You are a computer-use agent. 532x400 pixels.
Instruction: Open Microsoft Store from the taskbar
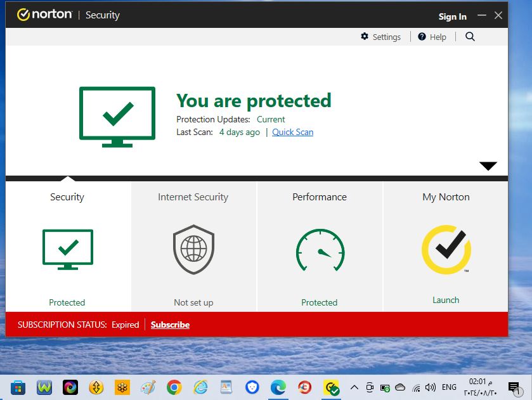pos(18,387)
